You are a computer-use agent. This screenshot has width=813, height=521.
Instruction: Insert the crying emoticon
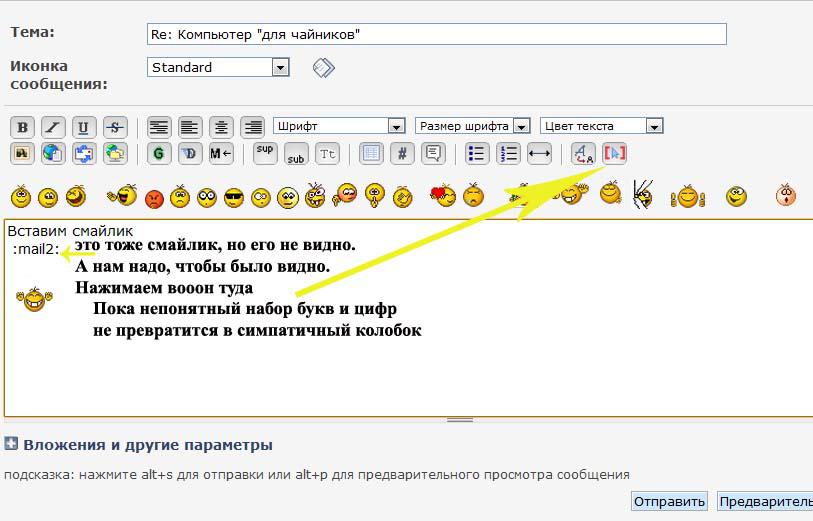(x=473, y=196)
